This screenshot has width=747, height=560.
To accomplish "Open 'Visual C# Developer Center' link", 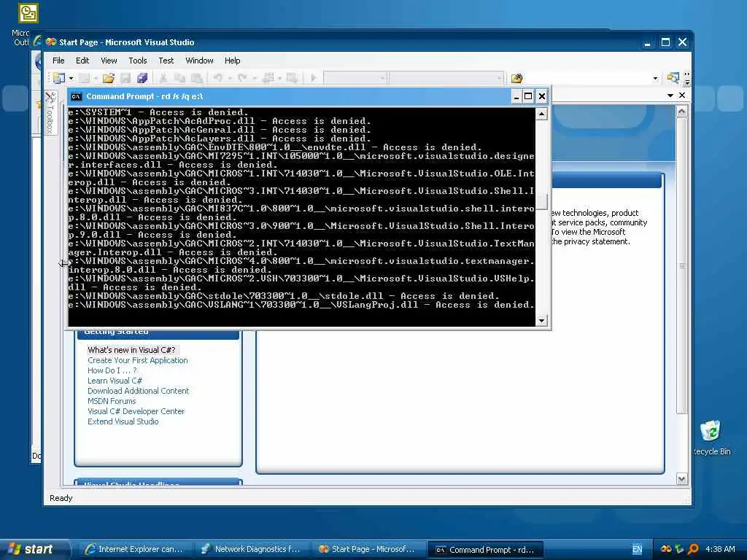I will 136,411.
